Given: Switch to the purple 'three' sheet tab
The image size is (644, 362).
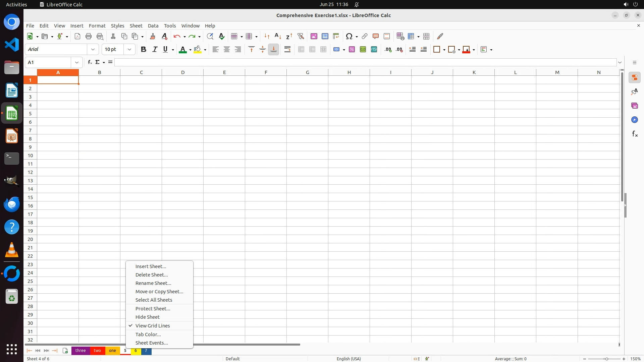Looking at the screenshot, I should (x=80, y=351).
